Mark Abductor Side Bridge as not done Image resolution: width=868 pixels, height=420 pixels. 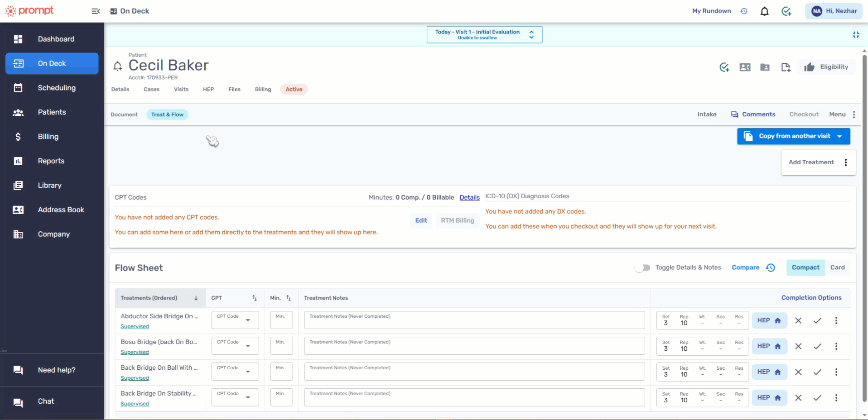(x=798, y=320)
